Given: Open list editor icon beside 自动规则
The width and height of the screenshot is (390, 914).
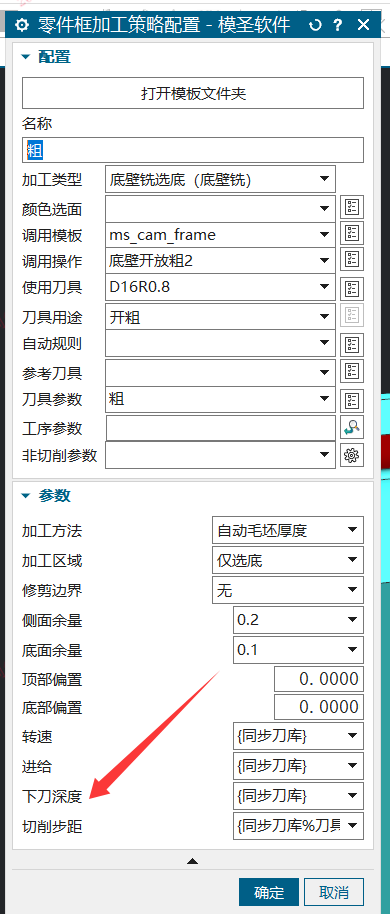Looking at the screenshot, I should (352, 344).
